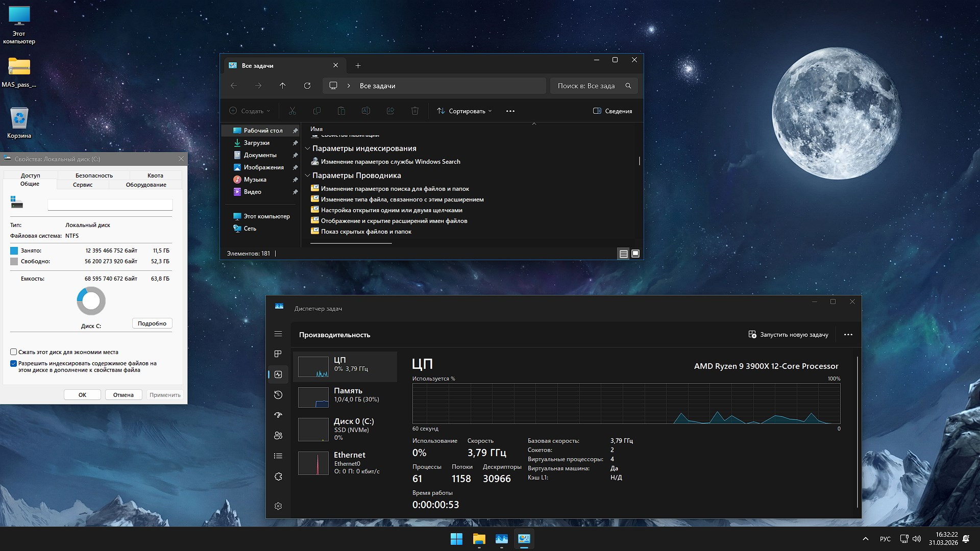Switch to the Сервис tab in disk properties

point(82,185)
